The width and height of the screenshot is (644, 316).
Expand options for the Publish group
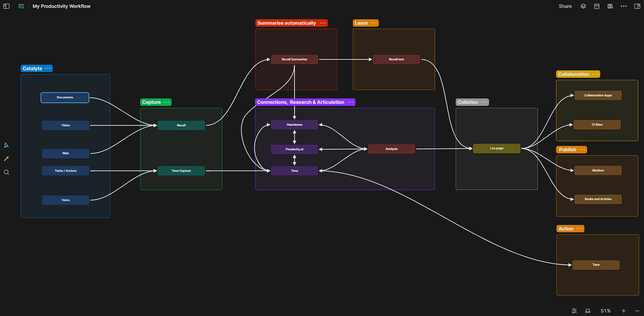coord(582,149)
